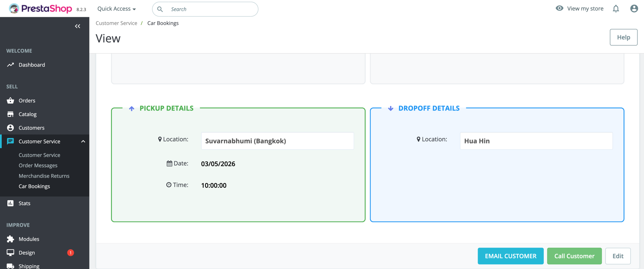Open Order Messages submenu item
Viewport: 644px width, 269px height.
pos(38,166)
